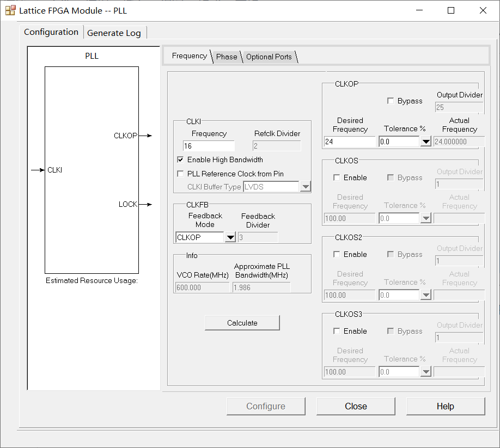Viewport: 500px width, 448px height.
Task: Select the Frequency tab
Action: pyautogui.click(x=190, y=56)
